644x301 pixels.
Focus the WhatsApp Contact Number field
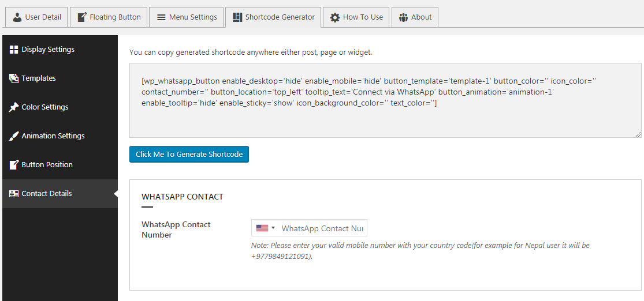click(x=309, y=228)
